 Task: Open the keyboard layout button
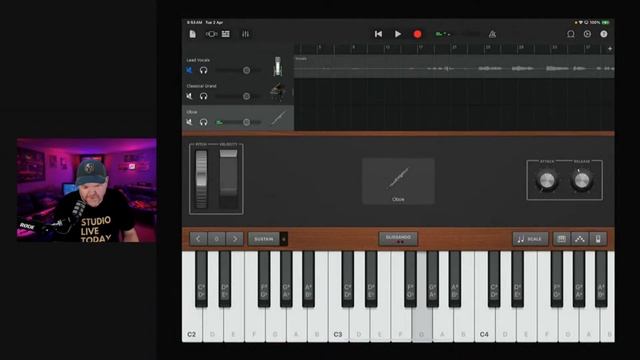point(562,239)
